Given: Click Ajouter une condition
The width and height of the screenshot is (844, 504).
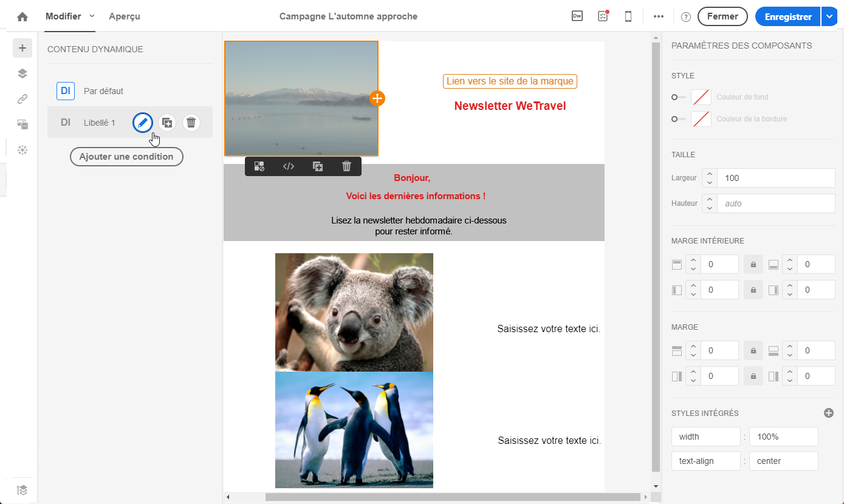Looking at the screenshot, I should [126, 157].
